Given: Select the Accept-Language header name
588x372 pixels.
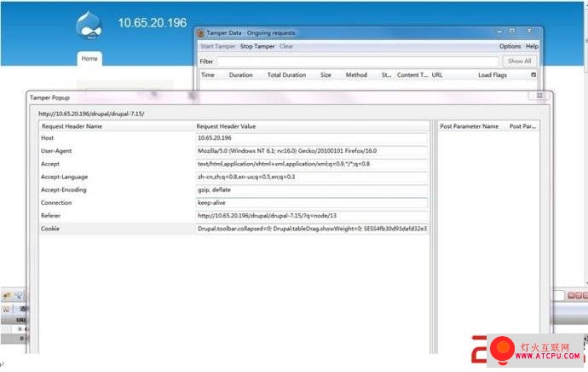Looking at the screenshot, I should tap(64, 177).
